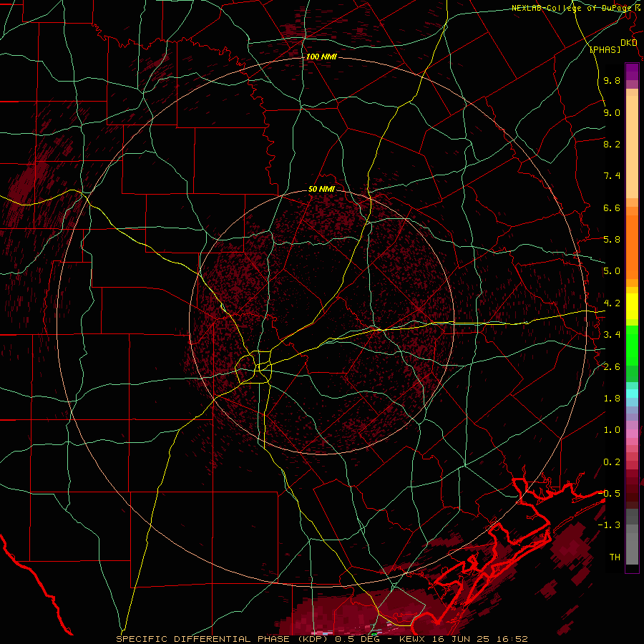This screenshot has width=644, height=644.
Task: Select the 7.4 value on the scale
Action: [612, 176]
